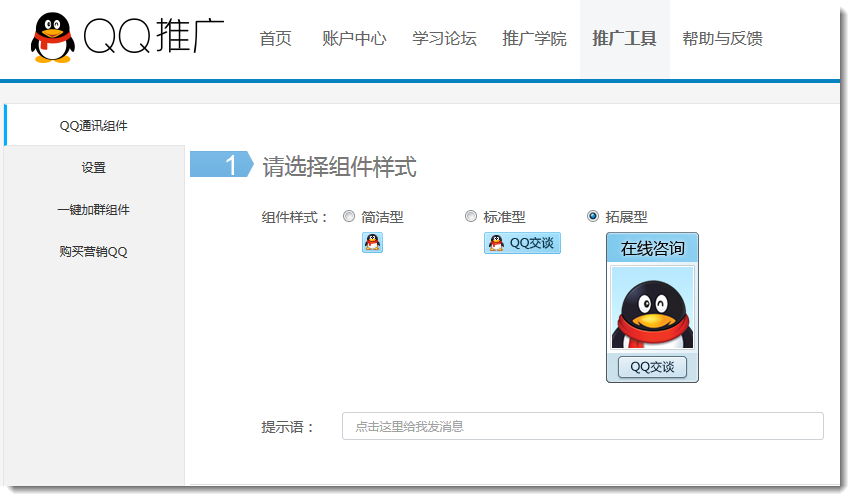Open 一键加群组件 in the sidebar
Screen dimensions: 855x501
pos(94,209)
